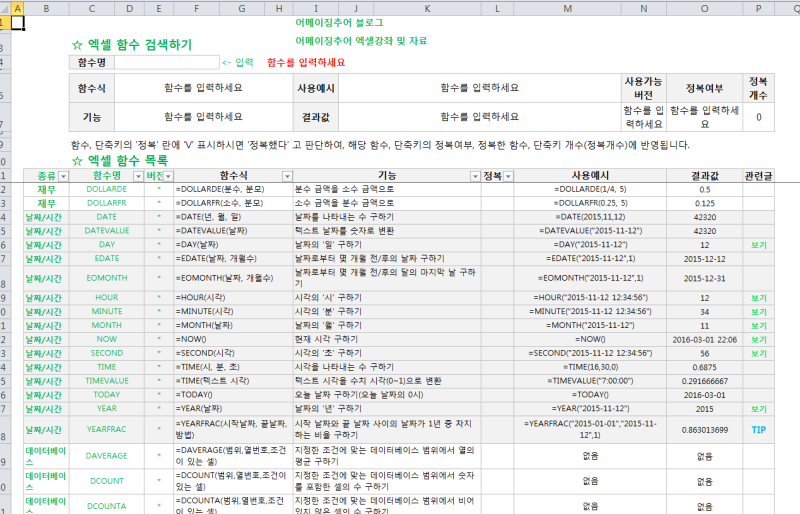Open the 버전 column filter dropdown
Screen dimensions: 800x514
click(x=168, y=176)
